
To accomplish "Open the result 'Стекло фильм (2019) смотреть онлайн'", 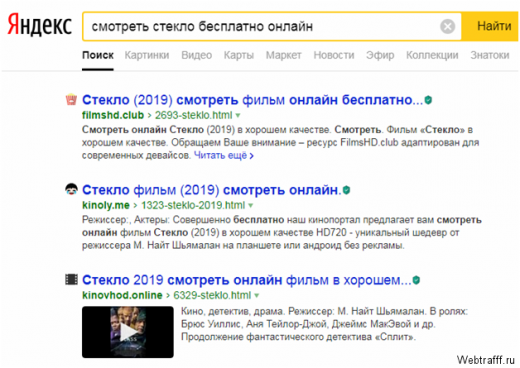I will click(x=212, y=190).
